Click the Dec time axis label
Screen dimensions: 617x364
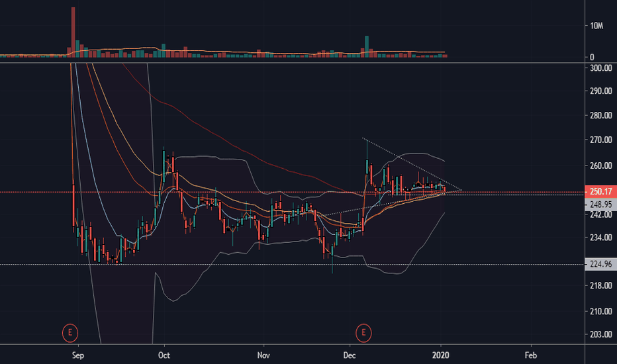(x=350, y=355)
